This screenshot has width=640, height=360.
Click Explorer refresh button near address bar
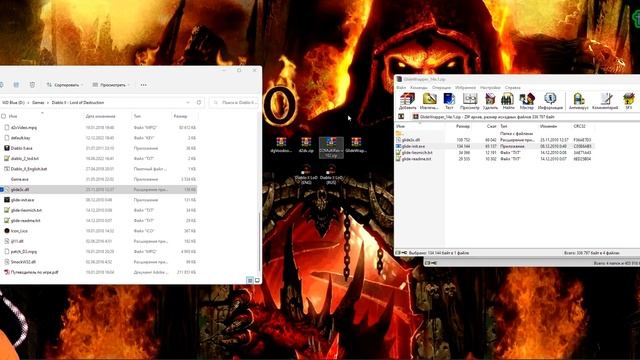point(199,102)
